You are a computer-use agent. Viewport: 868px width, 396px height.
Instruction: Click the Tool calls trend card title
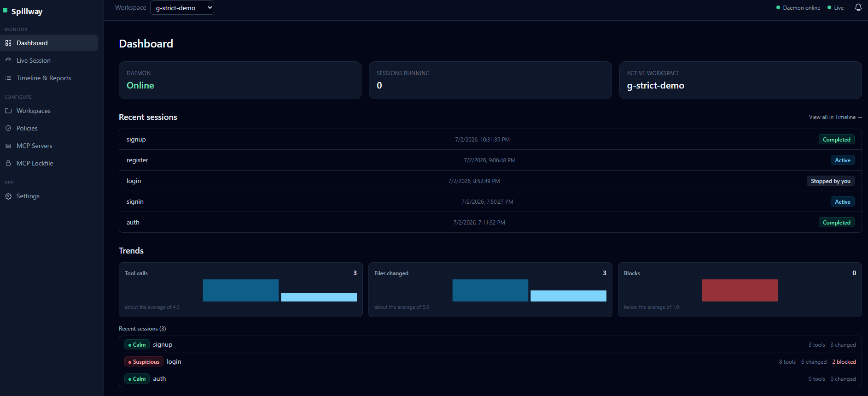tap(136, 273)
